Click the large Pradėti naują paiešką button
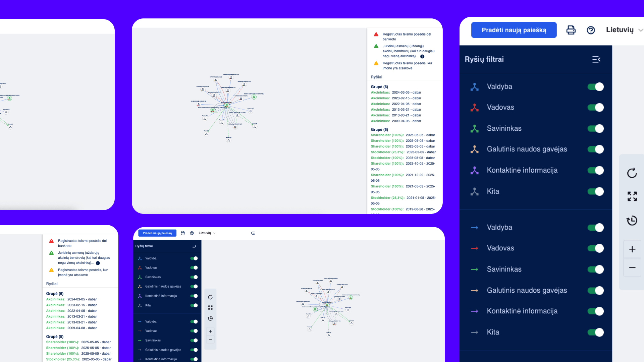 coord(514,30)
